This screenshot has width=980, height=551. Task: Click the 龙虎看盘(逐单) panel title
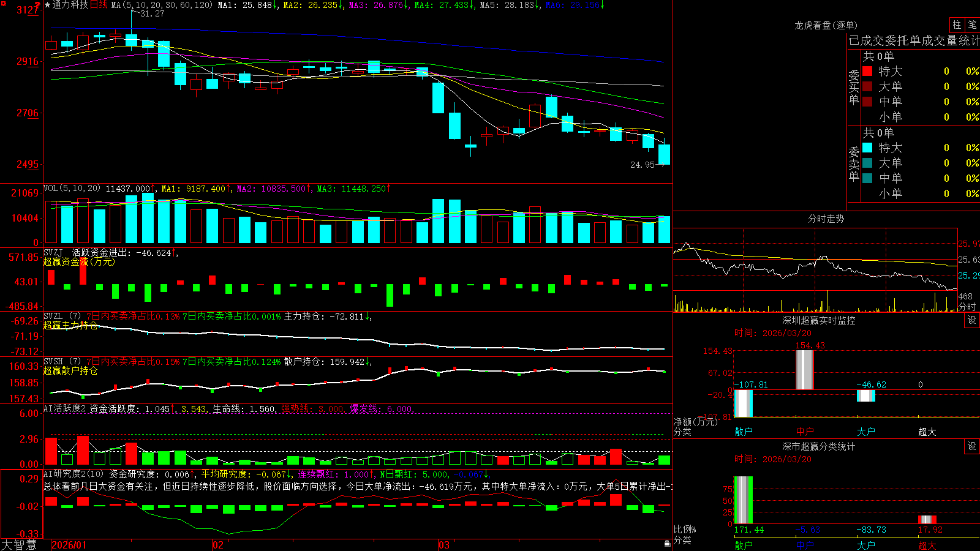[826, 25]
